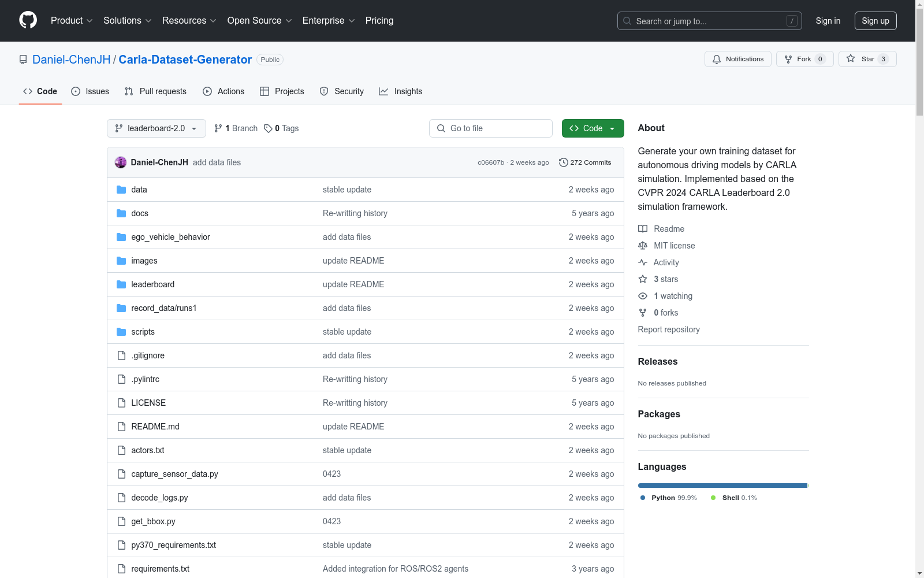The image size is (924, 578).
Task: Click the Python language bar segment
Action: point(722,486)
